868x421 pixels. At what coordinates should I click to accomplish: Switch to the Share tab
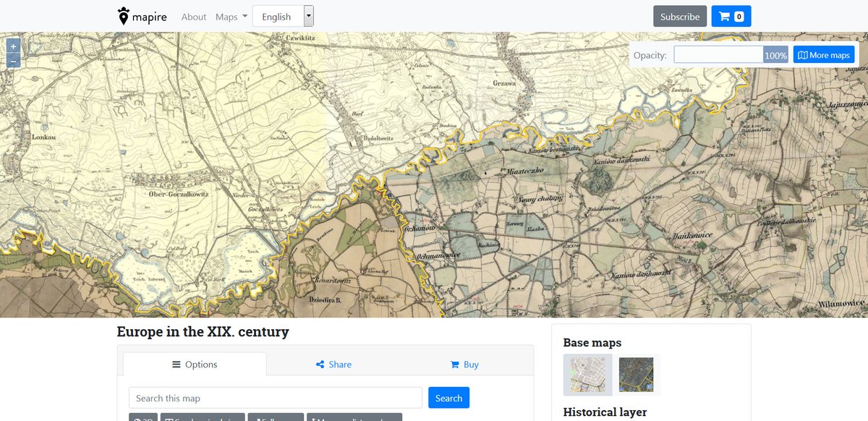[333, 365]
